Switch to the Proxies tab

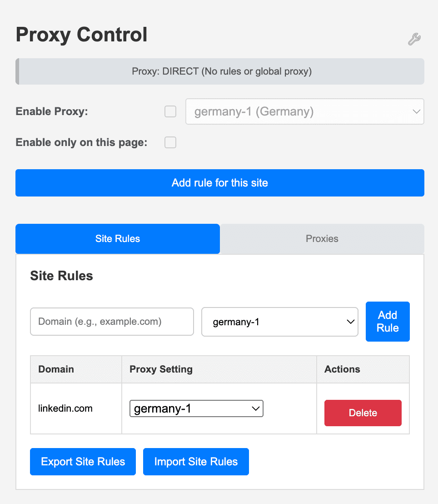tap(322, 238)
